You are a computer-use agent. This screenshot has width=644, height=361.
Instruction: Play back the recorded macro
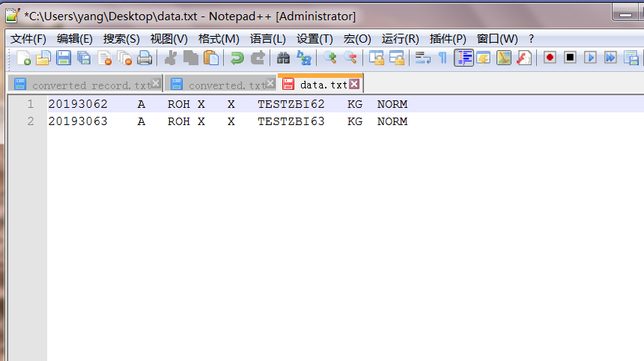[x=590, y=58]
